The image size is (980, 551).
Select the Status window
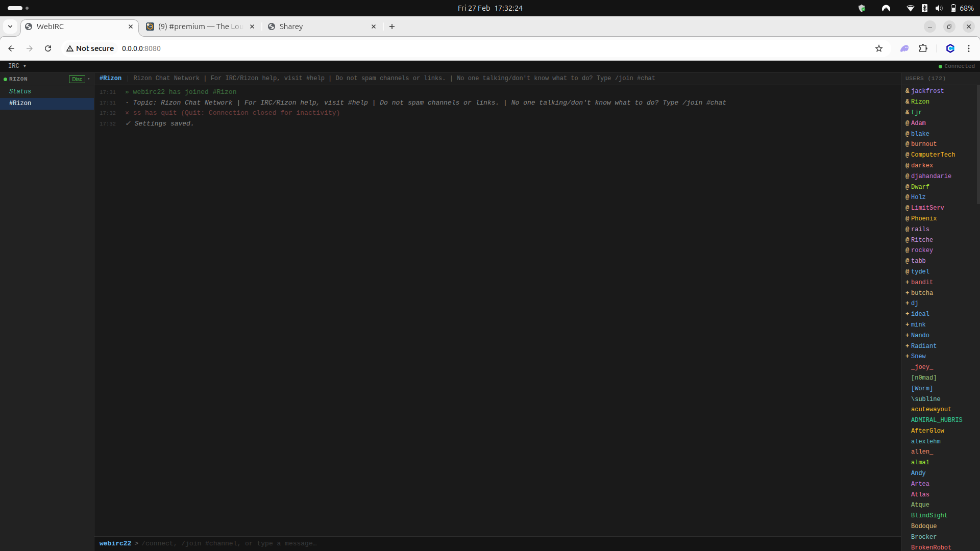click(20, 91)
